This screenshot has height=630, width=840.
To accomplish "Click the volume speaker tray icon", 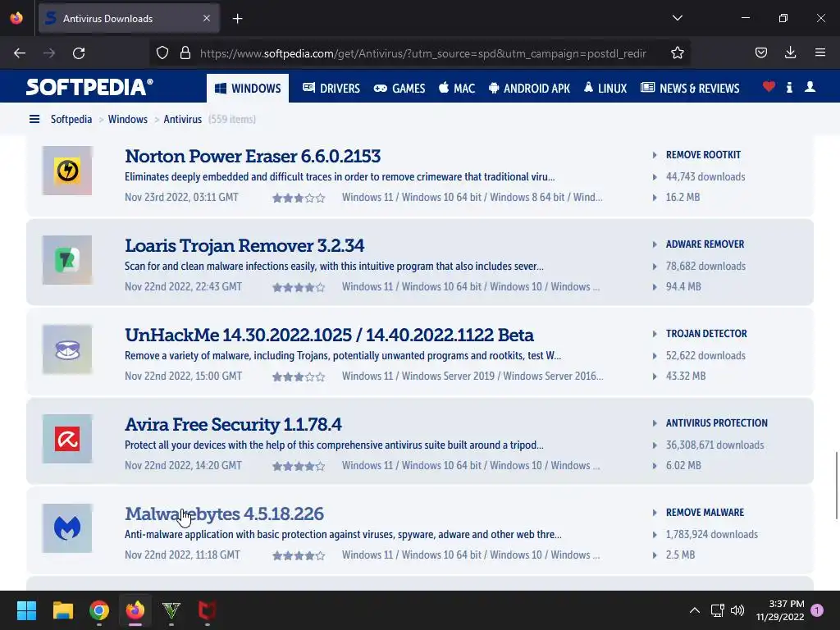I will tap(737, 610).
